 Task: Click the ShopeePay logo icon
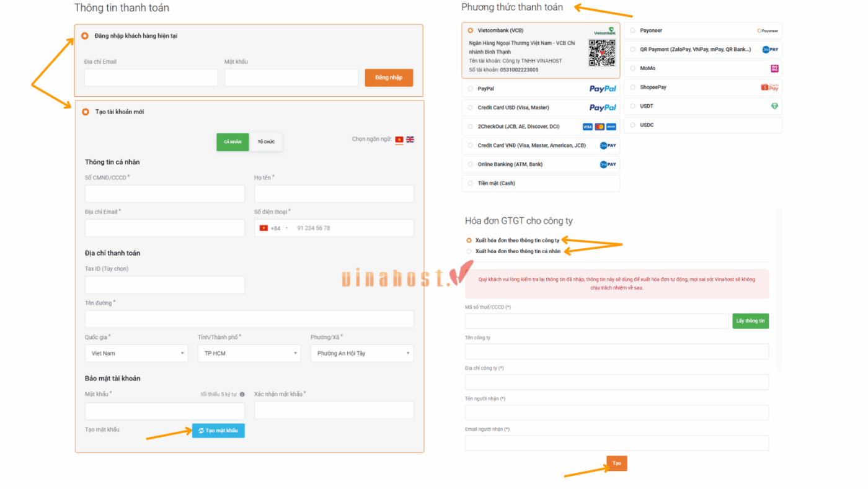point(769,87)
